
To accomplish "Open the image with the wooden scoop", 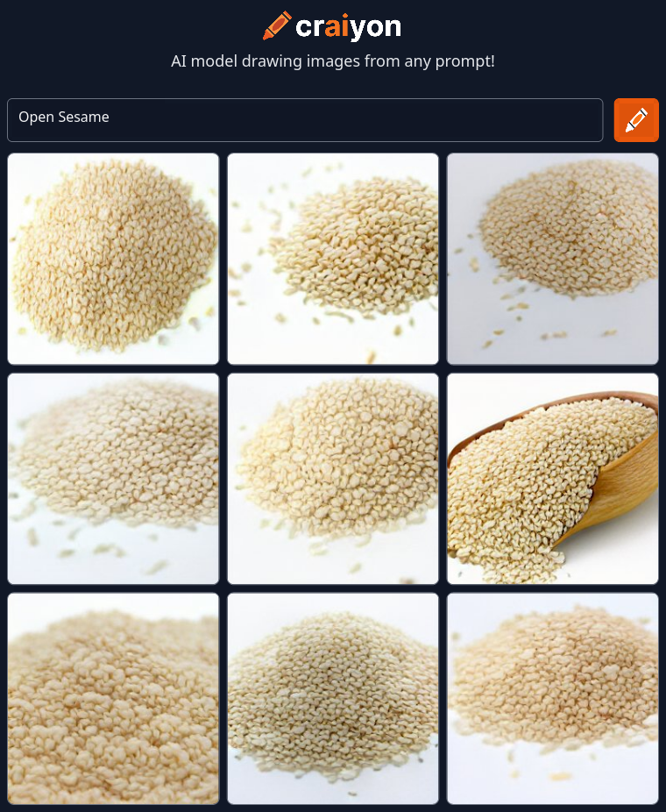I will point(553,479).
